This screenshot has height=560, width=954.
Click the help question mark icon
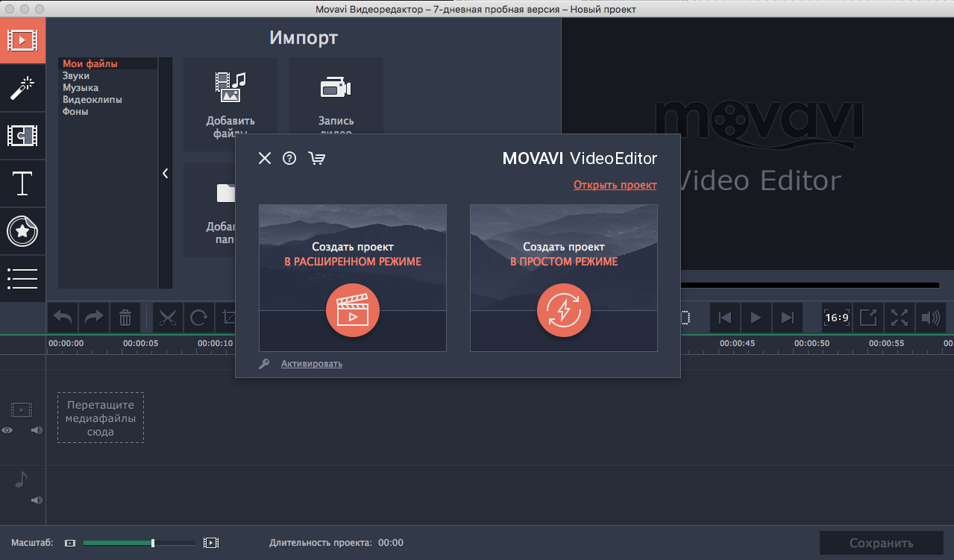click(289, 158)
